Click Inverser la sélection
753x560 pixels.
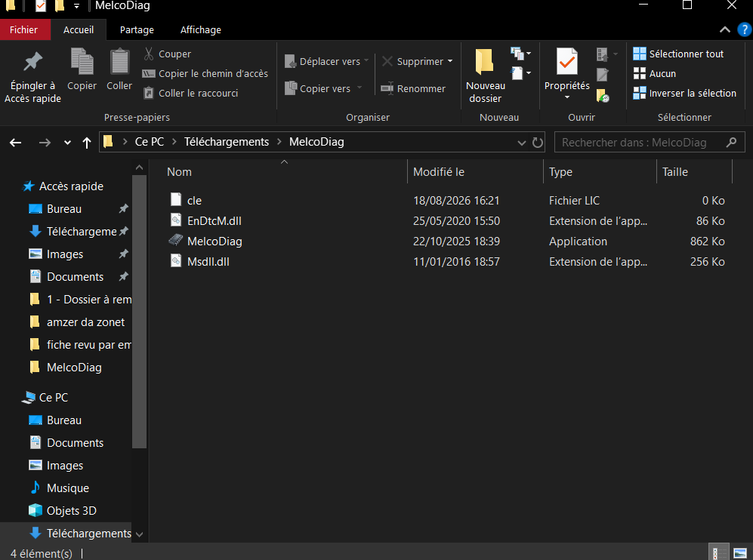click(684, 93)
